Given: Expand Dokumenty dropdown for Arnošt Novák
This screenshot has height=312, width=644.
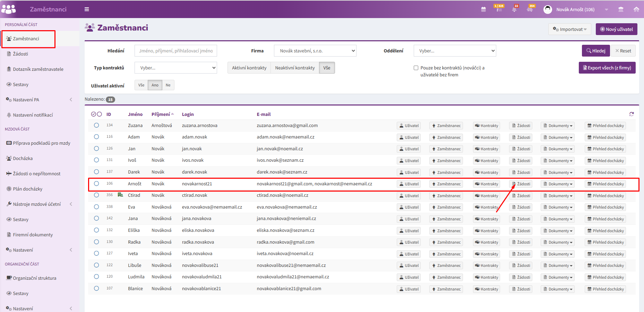Looking at the screenshot, I should (x=558, y=184).
